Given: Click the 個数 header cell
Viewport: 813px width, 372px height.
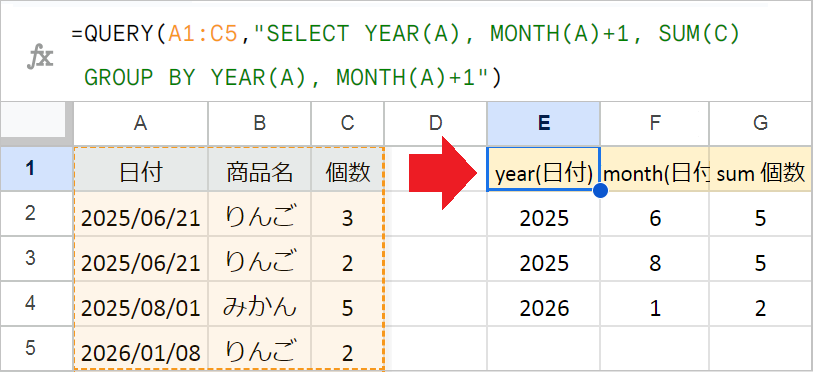Looking at the screenshot, I should click(347, 169).
